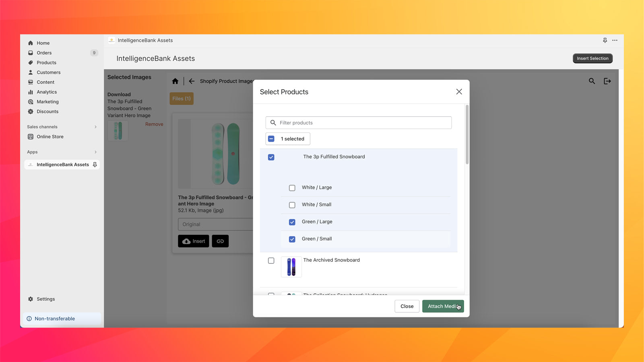The height and width of the screenshot is (362, 644).
Task: Check the White / Large variant
Action: click(x=292, y=187)
